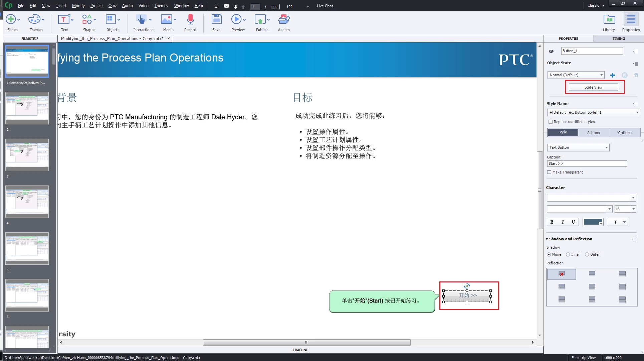This screenshot has height=361, width=644.
Task: Open the Quiz menu
Action: click(113, 6)
